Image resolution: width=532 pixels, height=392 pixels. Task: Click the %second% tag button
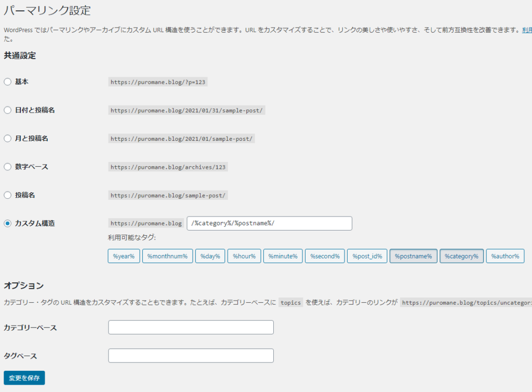pos(325,256)
